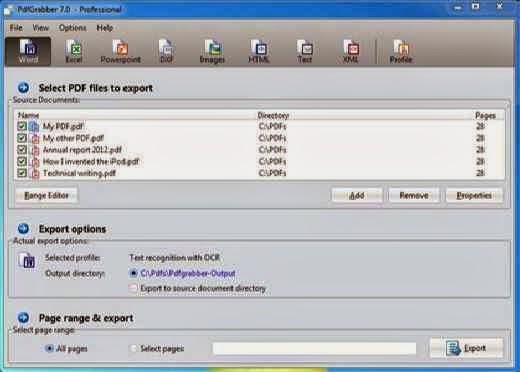Select the Word export format
520x372 pixels.
tap(28, 51)
